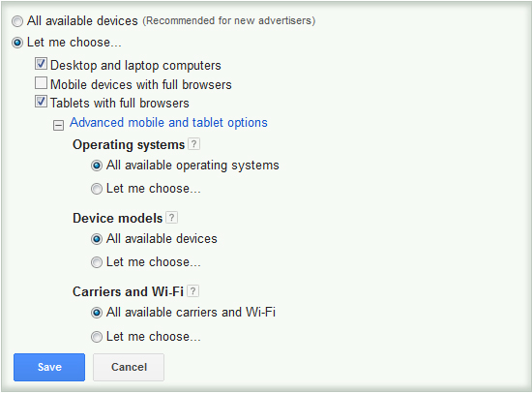Choose All available carriers and Wi-Fi
Screen dimensions: 532x393
[97, 313]
